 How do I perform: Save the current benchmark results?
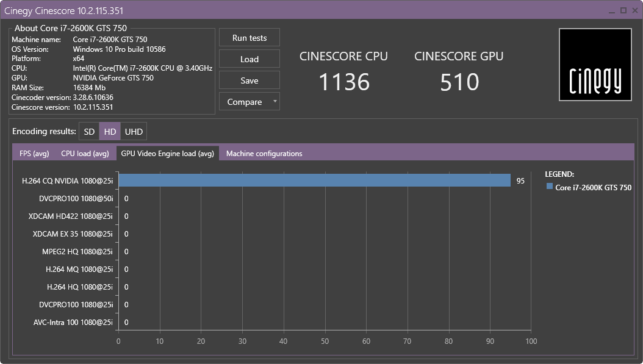[x=250, y=80]
